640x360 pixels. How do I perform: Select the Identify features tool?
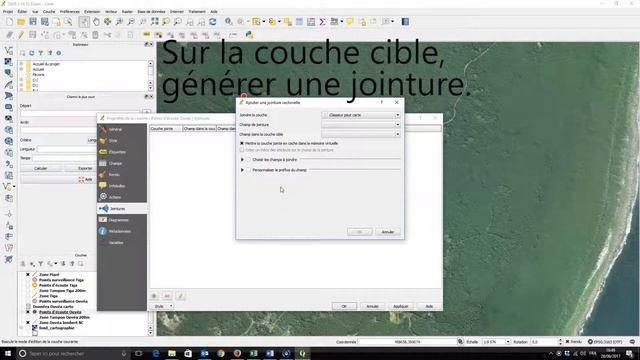tap(229, 22)
